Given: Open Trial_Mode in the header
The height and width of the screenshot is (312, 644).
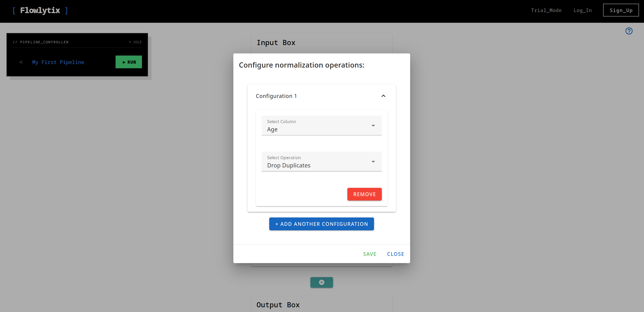Looking at the screenshot, I should point(546,10).
